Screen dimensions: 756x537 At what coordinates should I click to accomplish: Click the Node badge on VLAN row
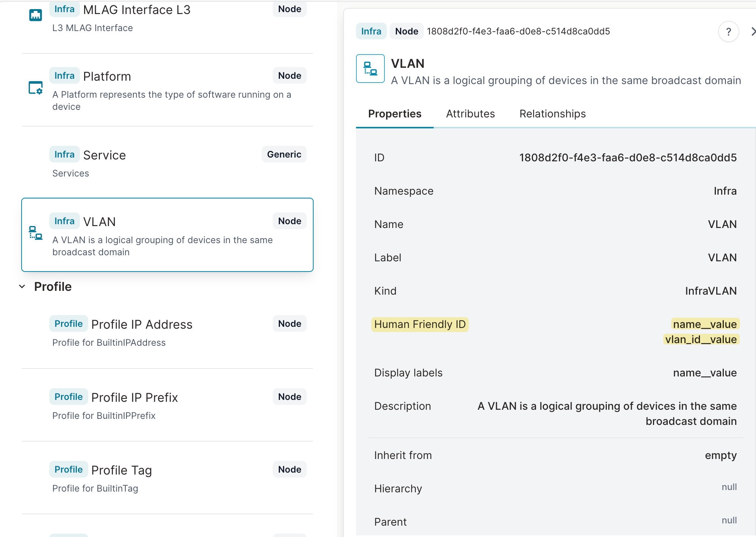point(290,221)
